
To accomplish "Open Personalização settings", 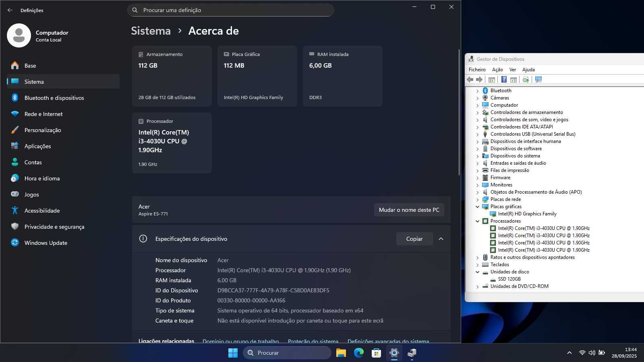I will [x=63, y=130].
